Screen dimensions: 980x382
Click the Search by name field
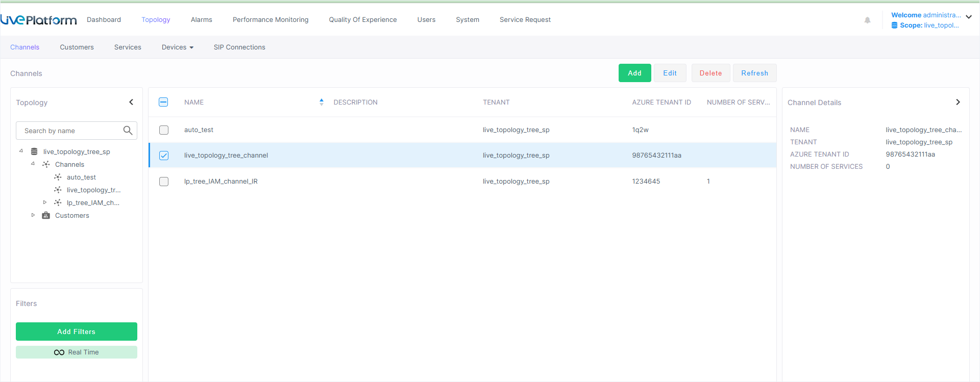coord(71,131)
